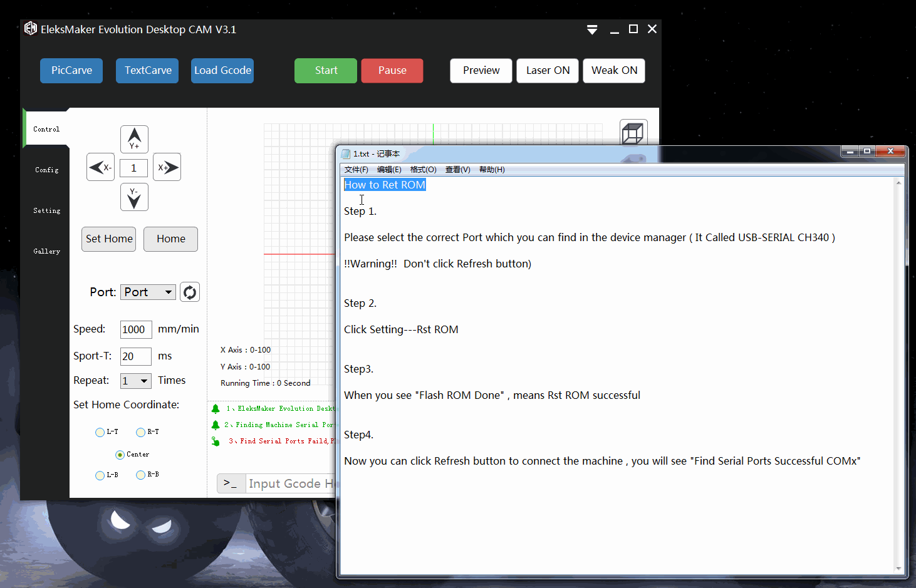The image size is (916, 588).
Task: Click the '!!Warning!!' line in Notepad
Action: pyautogui.click(x=437, y=264)
